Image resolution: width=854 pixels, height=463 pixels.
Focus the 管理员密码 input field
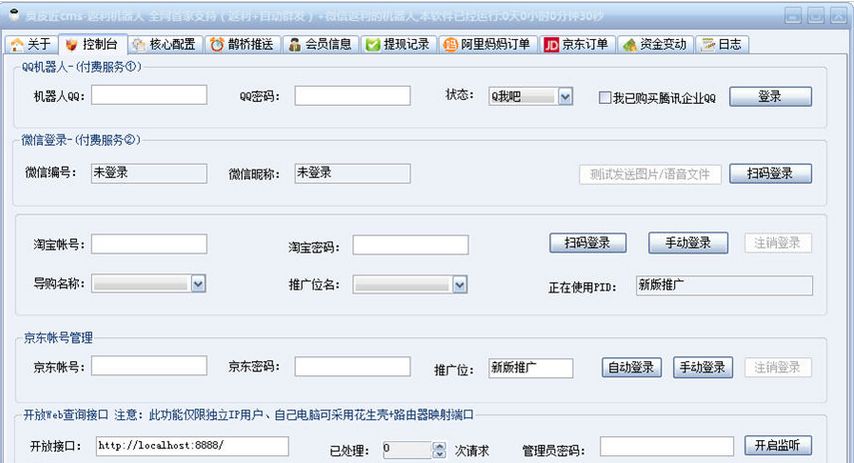[667, 447]
